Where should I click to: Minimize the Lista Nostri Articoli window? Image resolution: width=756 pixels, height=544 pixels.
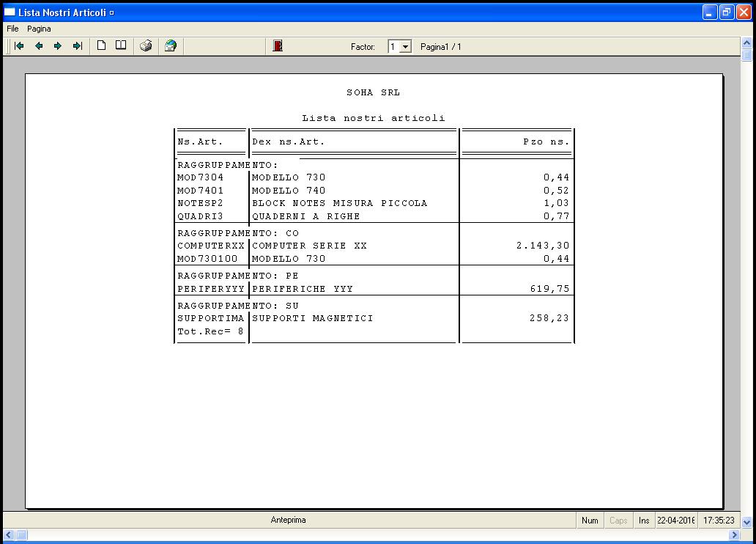click(x=709, y=12)
